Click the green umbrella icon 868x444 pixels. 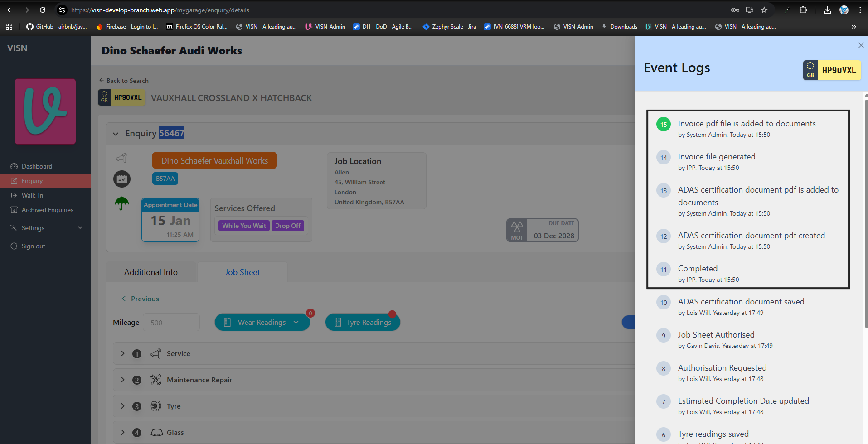pyautogui.click(x=121, y=203)
